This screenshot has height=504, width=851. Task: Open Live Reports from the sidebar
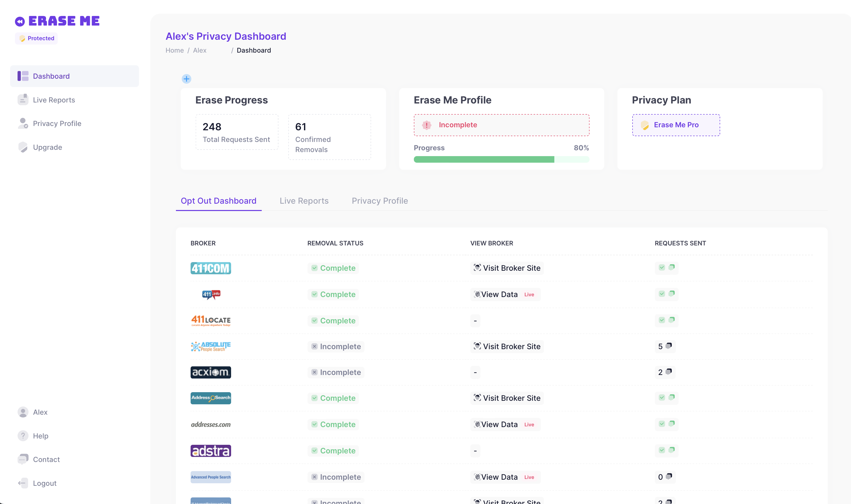pyautogui.click(x=74, y=99)
